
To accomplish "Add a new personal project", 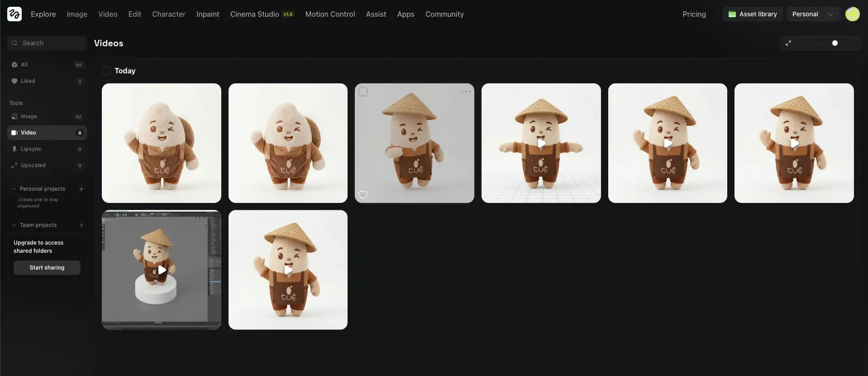I will tap(81, 189).
